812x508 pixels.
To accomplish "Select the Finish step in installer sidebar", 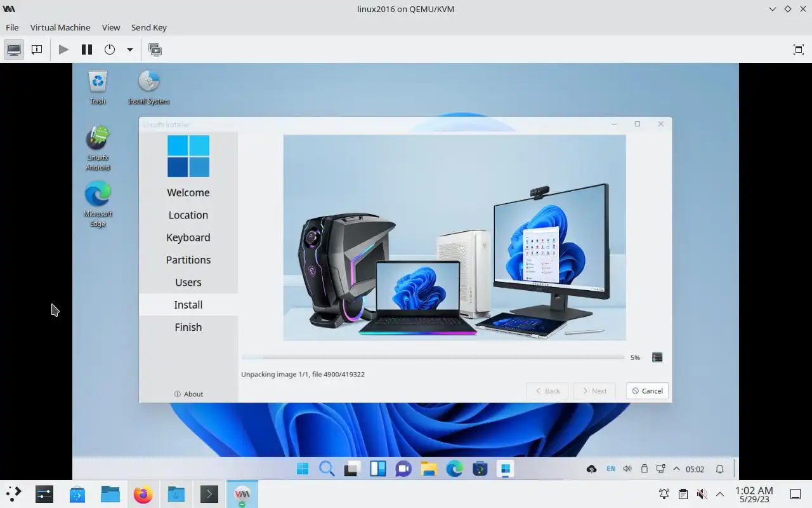I will 188,327.
